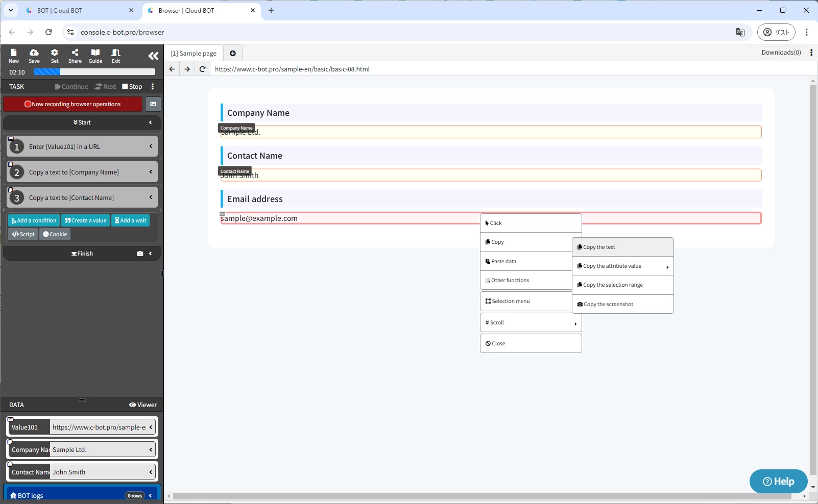The height and width of the screenshot is (504, 818).
Task: Select Copy the text menu entry
Action: [x=622, y=247]
